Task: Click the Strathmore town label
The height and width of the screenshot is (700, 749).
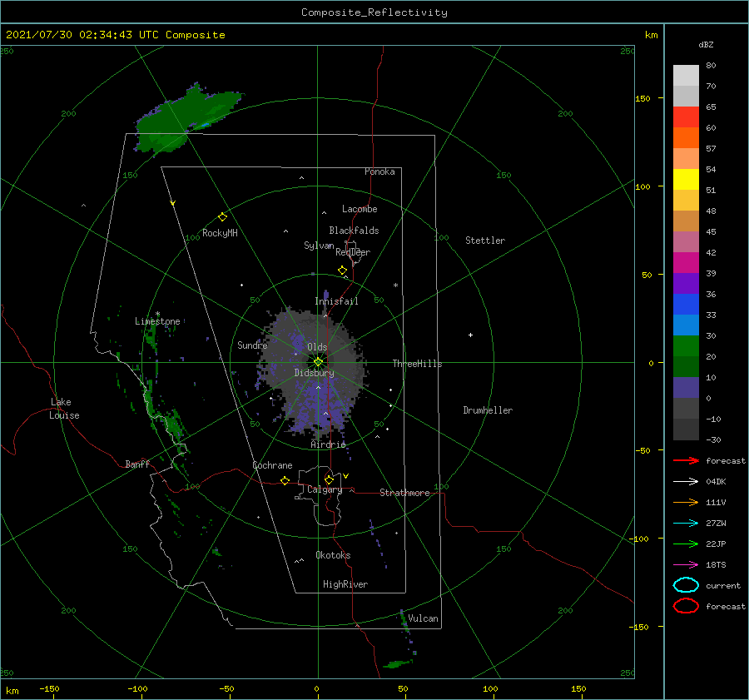Action: (x=404, y=493)
